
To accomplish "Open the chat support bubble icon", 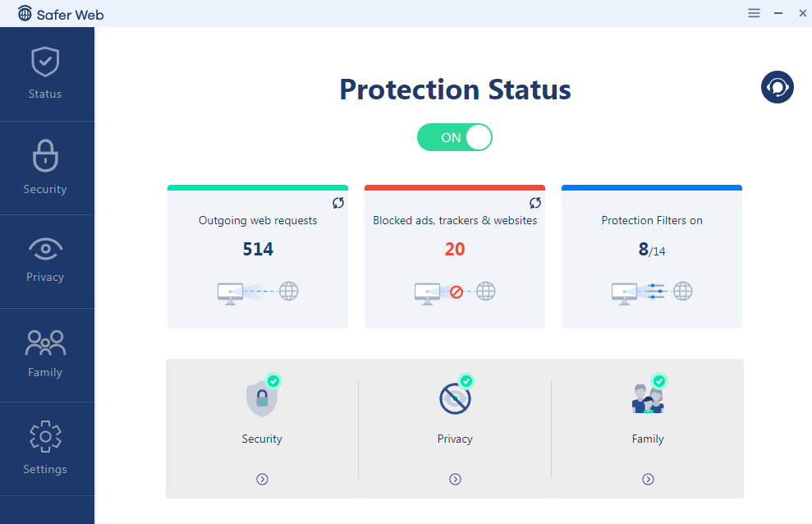I will pos(777,87).
